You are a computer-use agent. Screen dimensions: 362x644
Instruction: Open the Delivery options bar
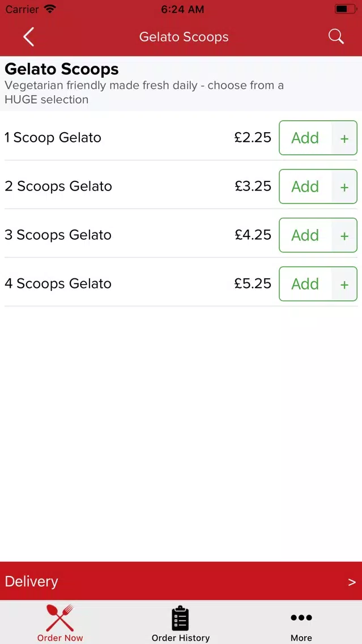(181, 581)
